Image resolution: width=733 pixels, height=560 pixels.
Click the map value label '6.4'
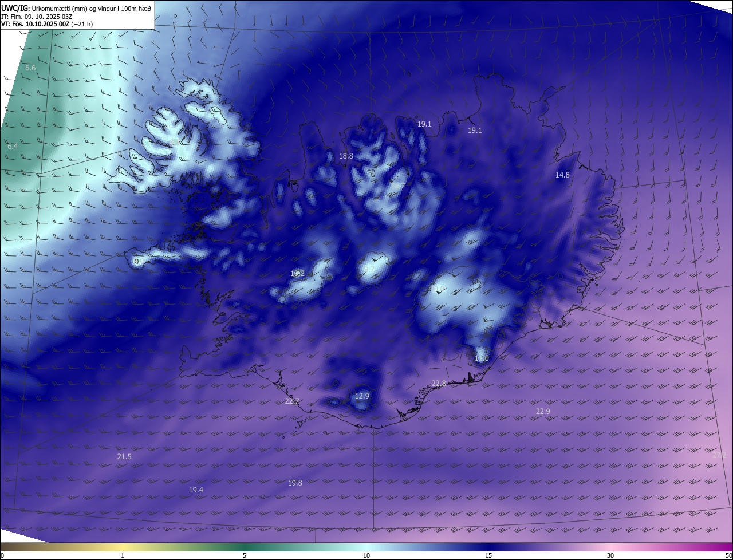pos(13,147)
